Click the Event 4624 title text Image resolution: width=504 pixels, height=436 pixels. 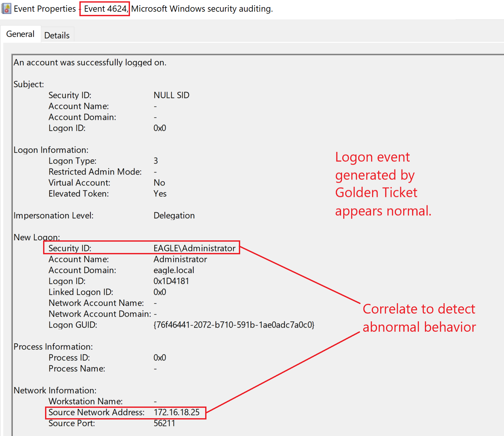105,9
